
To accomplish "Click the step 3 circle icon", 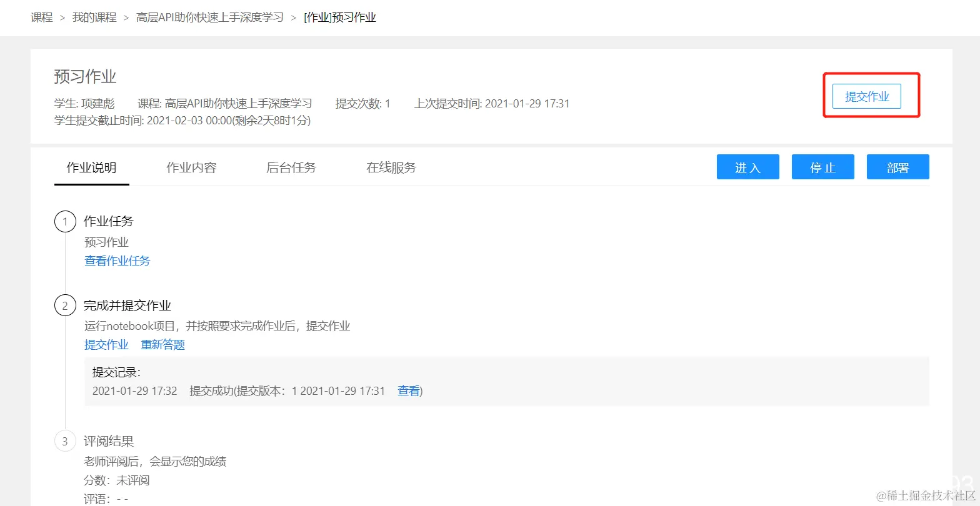I will pos(65,442).
